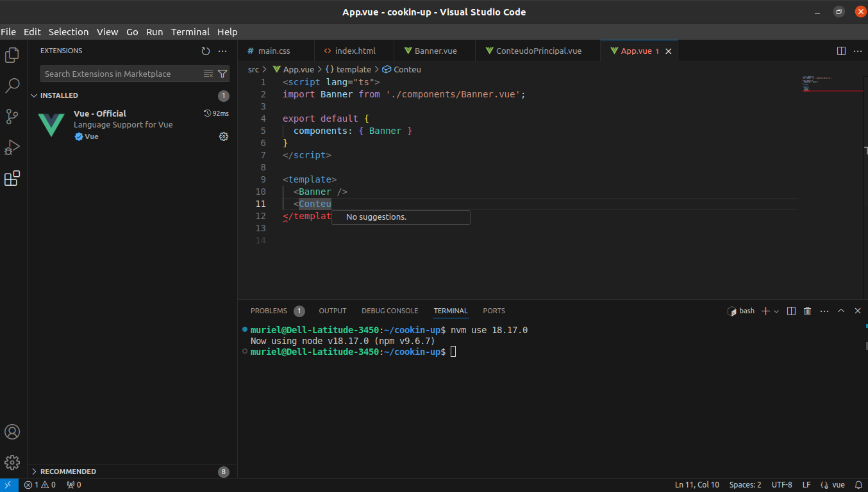Collapse the INSTALLED section
The image size is (868, 492).
click(x=132, y=95)
